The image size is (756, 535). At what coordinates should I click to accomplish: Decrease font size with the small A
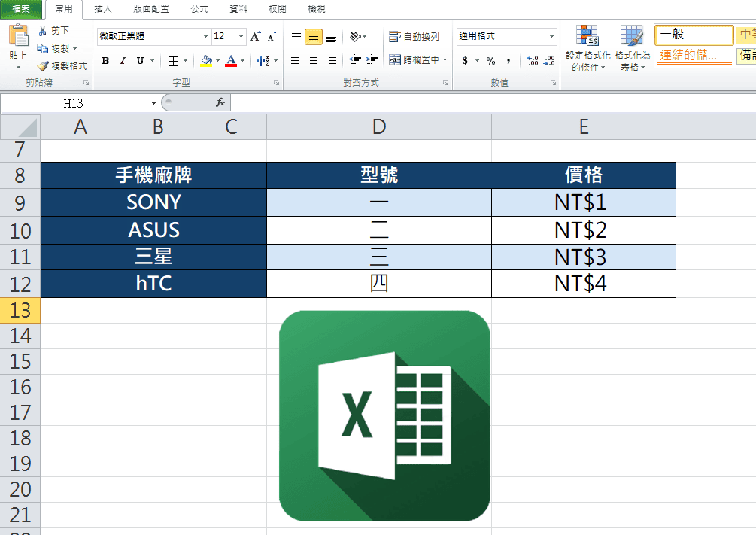[272, 37]
